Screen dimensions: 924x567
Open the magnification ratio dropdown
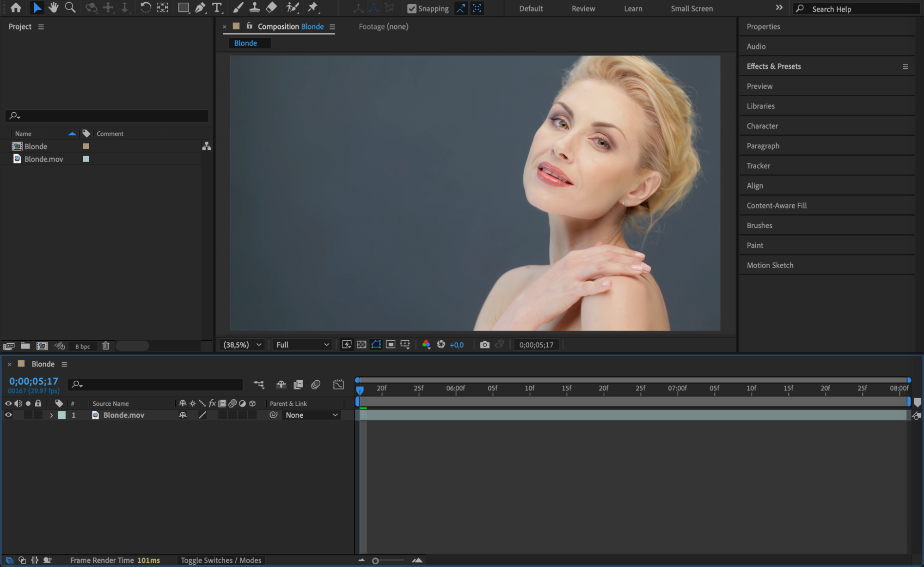pos(242,345)
